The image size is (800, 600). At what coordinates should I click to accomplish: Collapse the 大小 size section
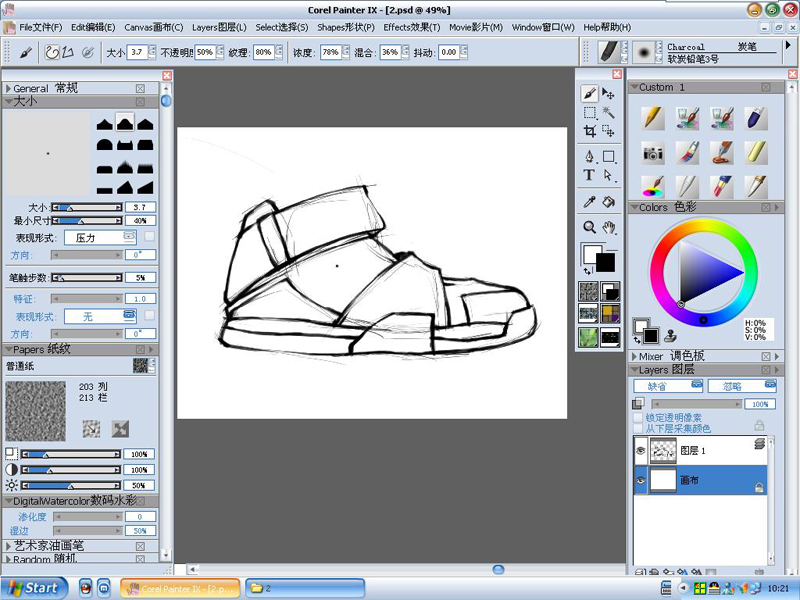click(8, 102)
